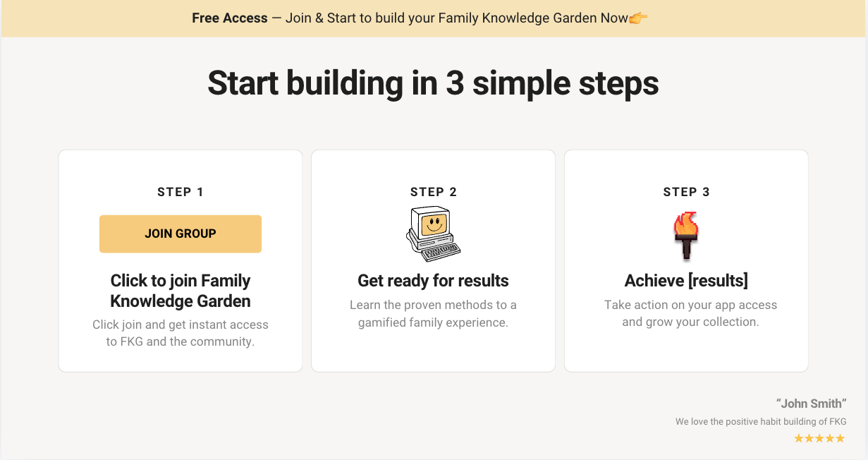
Task: Click the "Join & Start to build" banner message
Action: (456, 18)
